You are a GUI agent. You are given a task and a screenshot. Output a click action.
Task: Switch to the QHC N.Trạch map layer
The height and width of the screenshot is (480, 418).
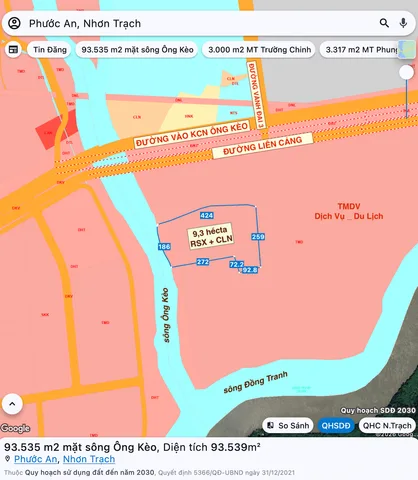pyautogui.click(x=387, y=426)
